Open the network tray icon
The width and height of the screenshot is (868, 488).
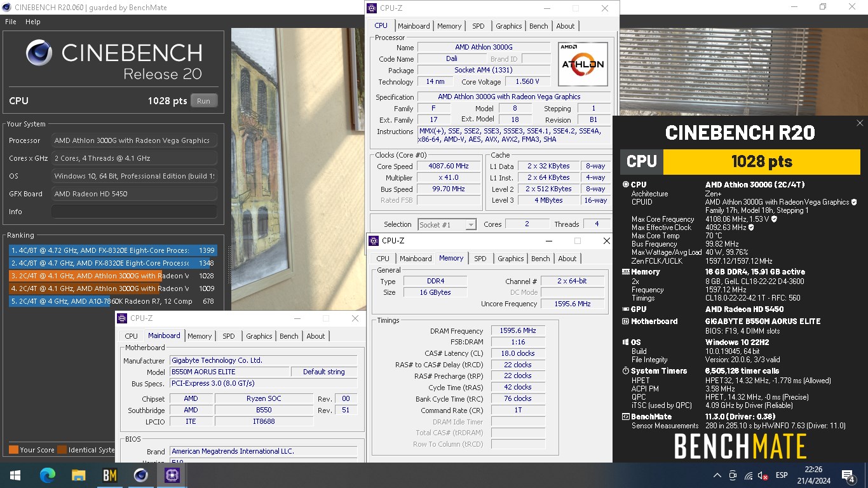749,475
